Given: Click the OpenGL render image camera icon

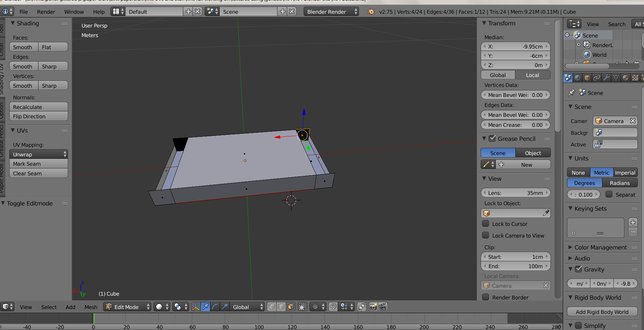Looking at the screenshot, I should (373, 307).
